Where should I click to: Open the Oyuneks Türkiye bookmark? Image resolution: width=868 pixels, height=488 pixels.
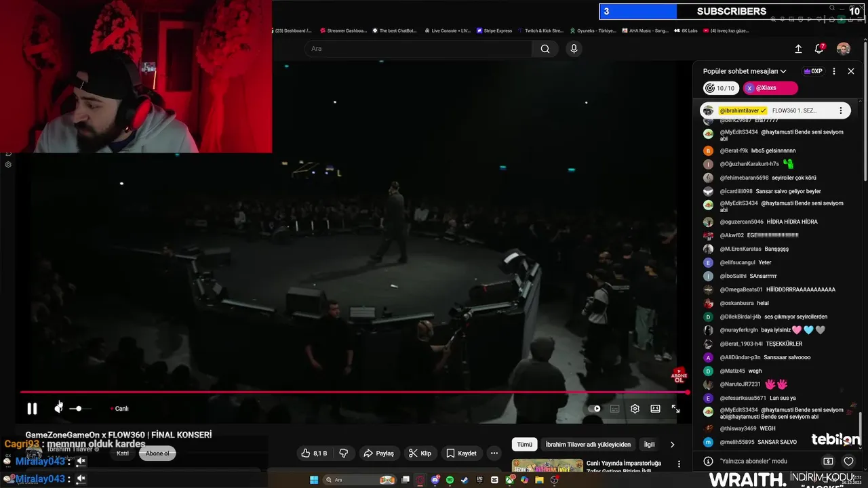point(593,30)
